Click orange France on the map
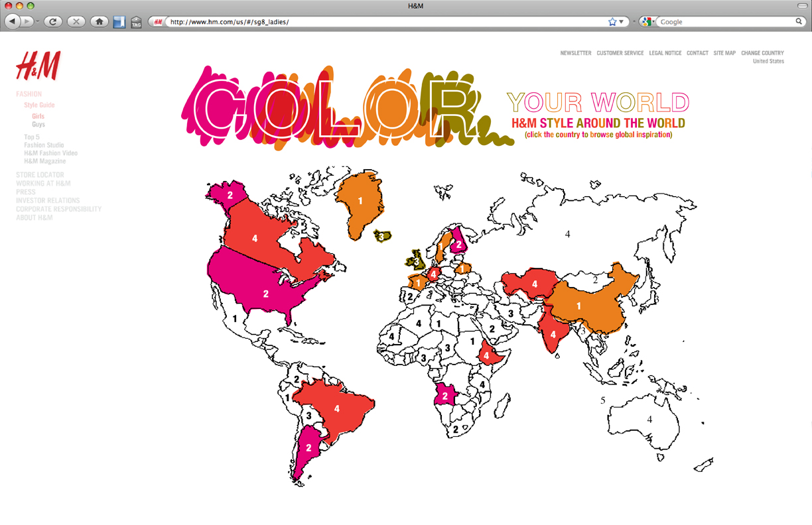Image resolution: width=812 pixels, height=525 pixels. [418, 283]
